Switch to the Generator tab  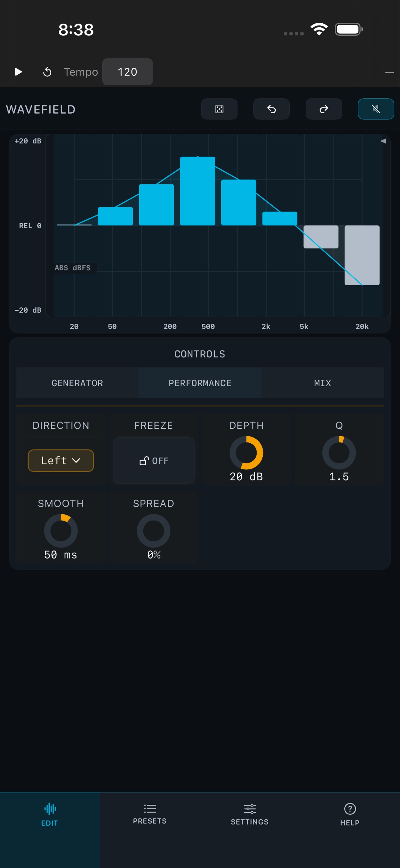(x=77, y=383)
